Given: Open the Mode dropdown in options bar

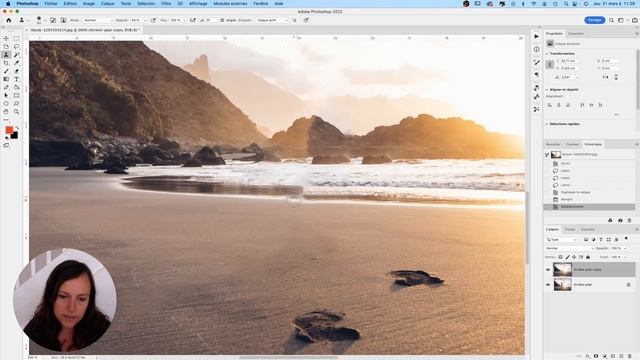Looking at the screenshot, I should click(x=98, y=20).
